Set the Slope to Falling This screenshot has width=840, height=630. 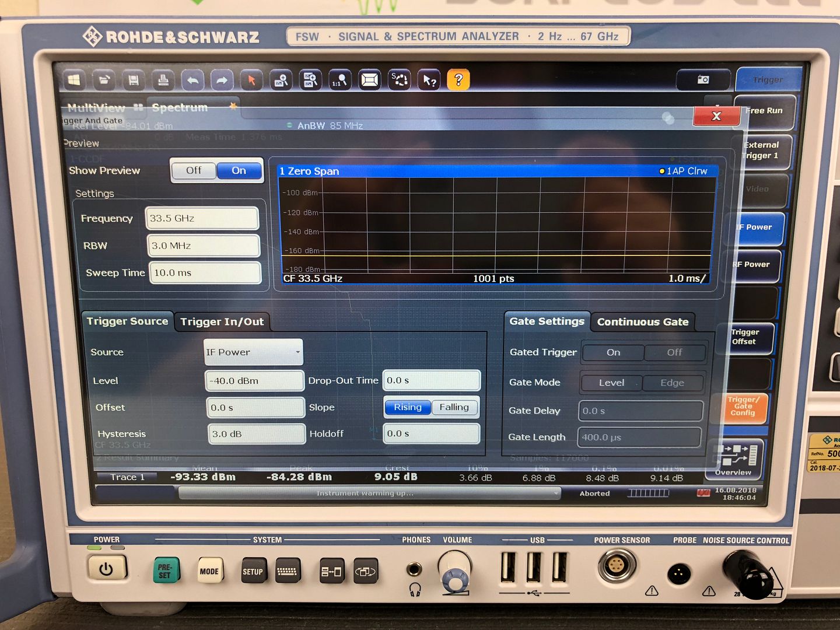coord(454,407)
